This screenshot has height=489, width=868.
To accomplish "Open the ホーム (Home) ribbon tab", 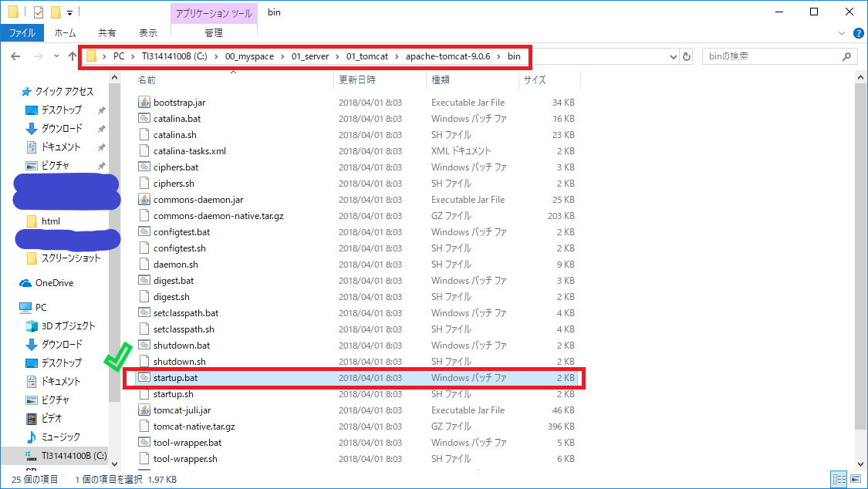I will 66,33.
